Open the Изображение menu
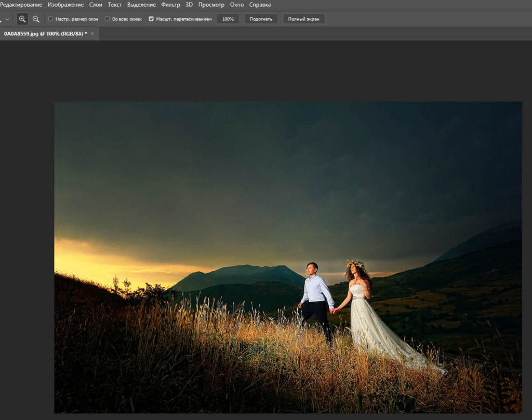 click(x=65, y=5)
